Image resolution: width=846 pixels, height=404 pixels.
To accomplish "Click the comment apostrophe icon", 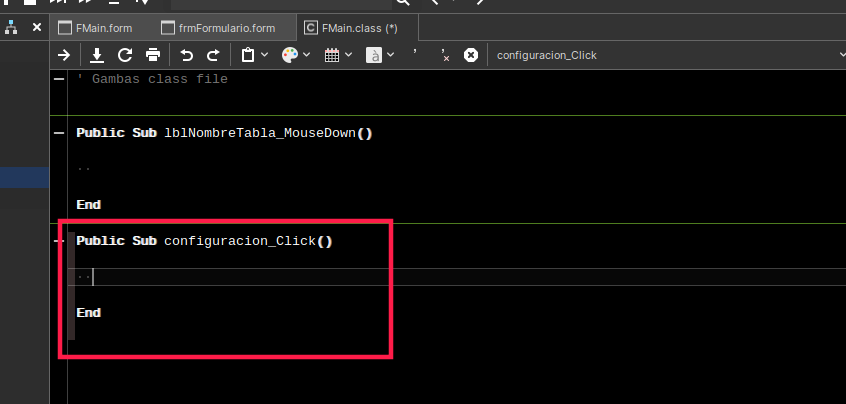I will pos(415,55).
